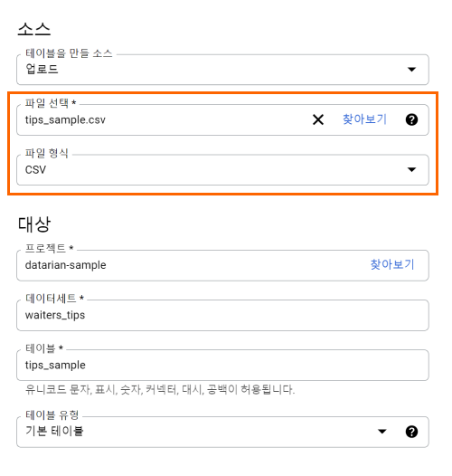Expand the 테이블 유형 dropdown arrow
Image resolution: width=452 pixels, height=476 pixels.
pyautogui.click(x=381, y=432)
